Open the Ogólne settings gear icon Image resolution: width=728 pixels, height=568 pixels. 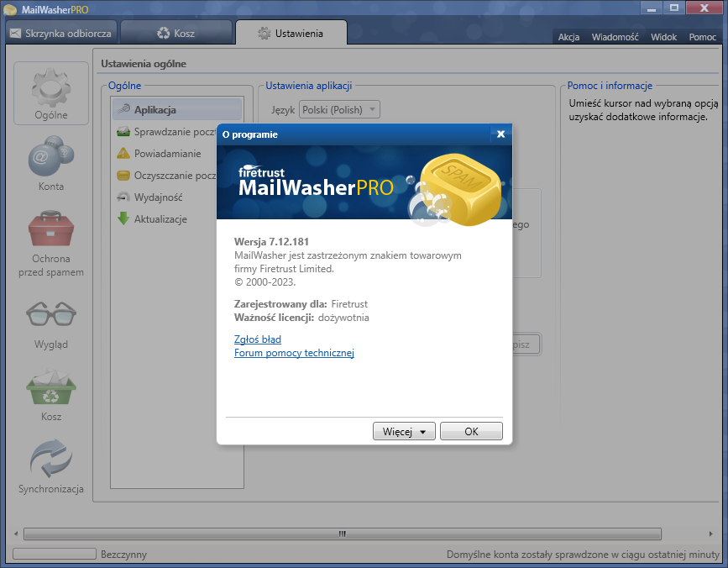pyautogui.click(x=51, y=87)
